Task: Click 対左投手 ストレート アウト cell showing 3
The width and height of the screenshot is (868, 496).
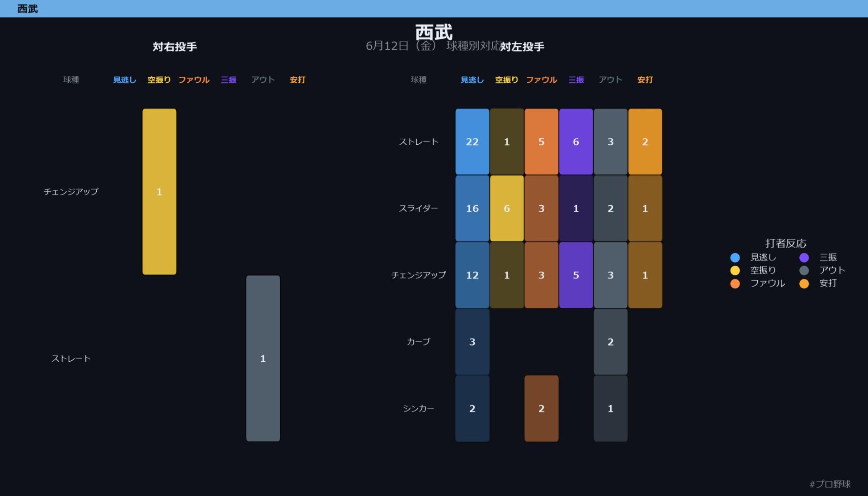Action: 611,142
